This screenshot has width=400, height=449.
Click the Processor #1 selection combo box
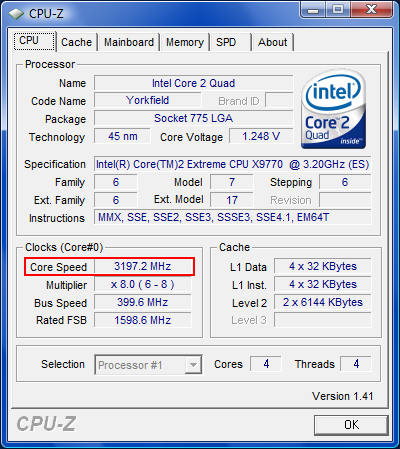pyautogui.click(x=148, y=365)
